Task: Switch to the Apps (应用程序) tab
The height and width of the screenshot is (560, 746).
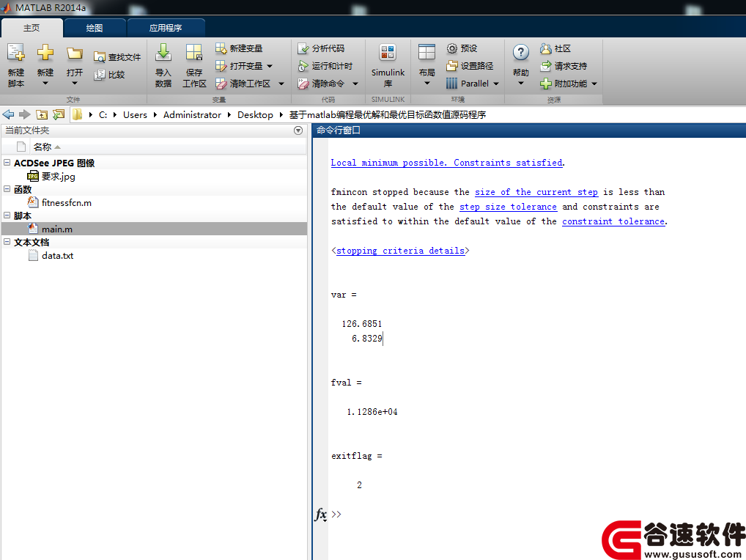Action: tap(166, 28)
